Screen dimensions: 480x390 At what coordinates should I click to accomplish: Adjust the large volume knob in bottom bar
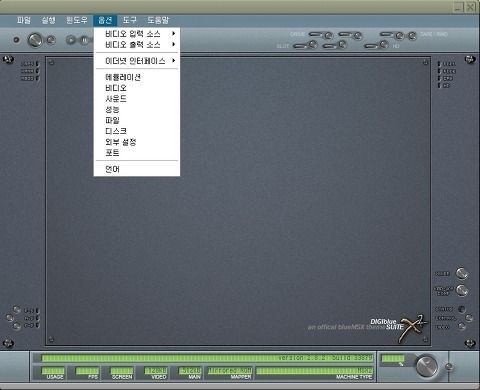pos(427,366)
